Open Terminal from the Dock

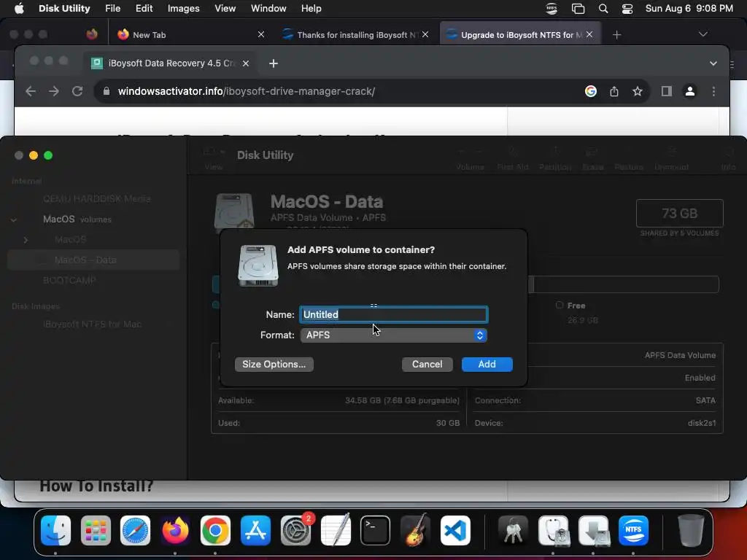coord(376,531)
